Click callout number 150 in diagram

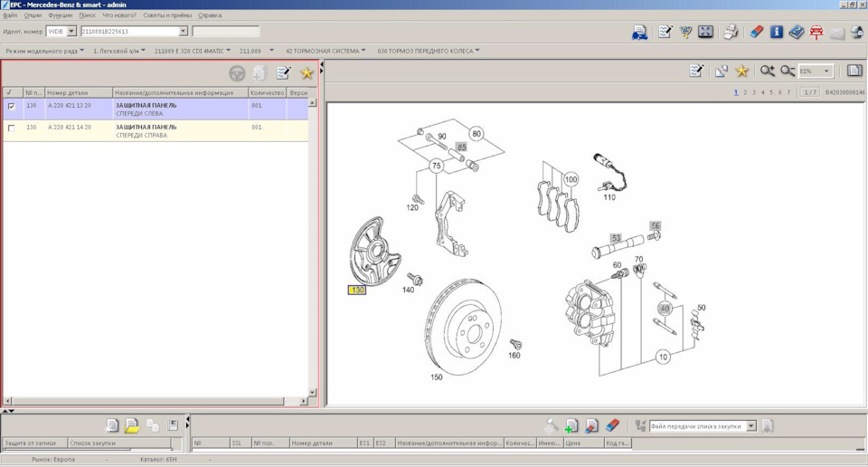pos(436,377)
